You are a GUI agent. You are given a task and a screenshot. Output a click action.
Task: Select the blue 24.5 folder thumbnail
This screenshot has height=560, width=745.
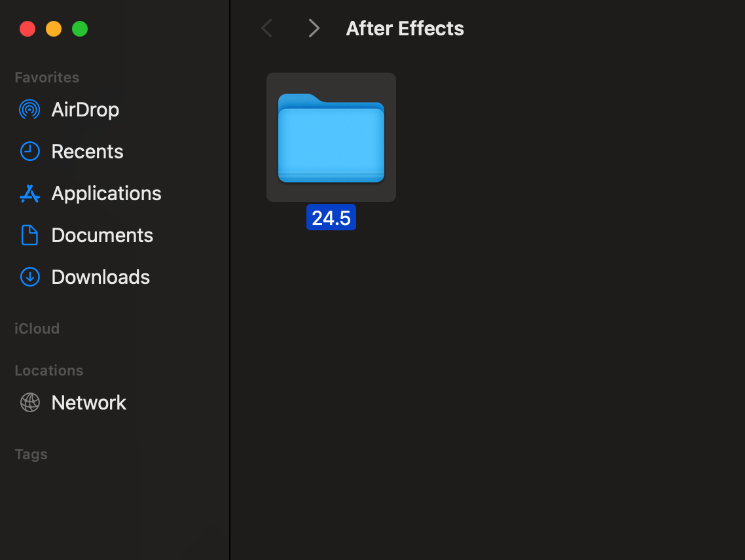point(331,137)
